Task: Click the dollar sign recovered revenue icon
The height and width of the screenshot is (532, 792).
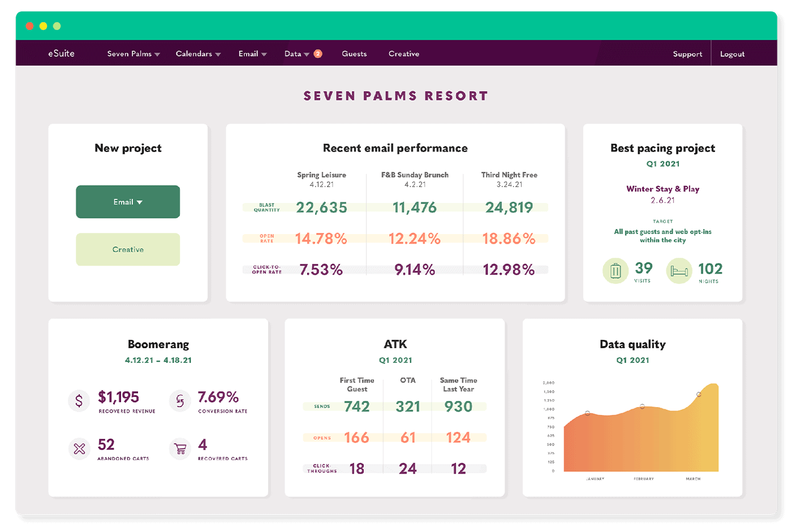Action: point(79,401)
